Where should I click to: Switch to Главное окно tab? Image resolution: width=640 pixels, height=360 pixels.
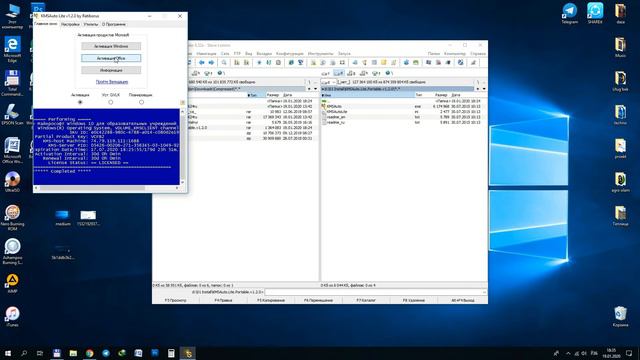pos(46,24)
